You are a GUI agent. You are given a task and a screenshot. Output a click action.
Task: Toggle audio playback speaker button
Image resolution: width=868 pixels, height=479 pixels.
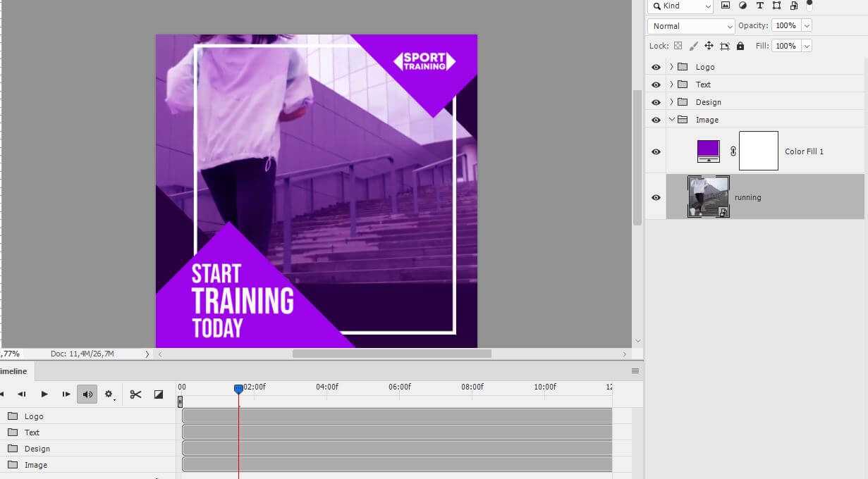pos(87,394)
